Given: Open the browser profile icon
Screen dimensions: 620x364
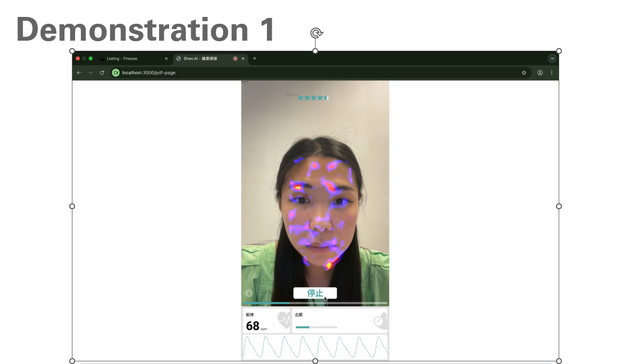Looking at the screenshot, I should pyautogui.click(x=540, y=73).
